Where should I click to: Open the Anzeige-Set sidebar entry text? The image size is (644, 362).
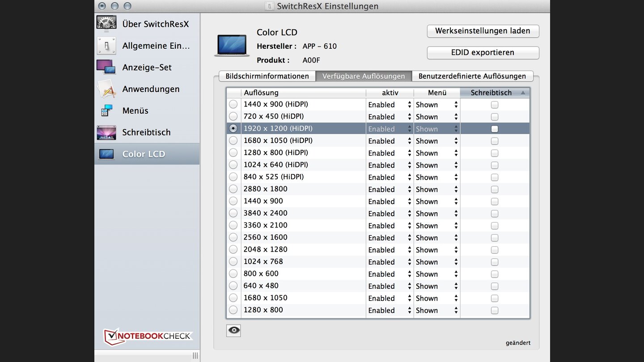tap(147, 67)
